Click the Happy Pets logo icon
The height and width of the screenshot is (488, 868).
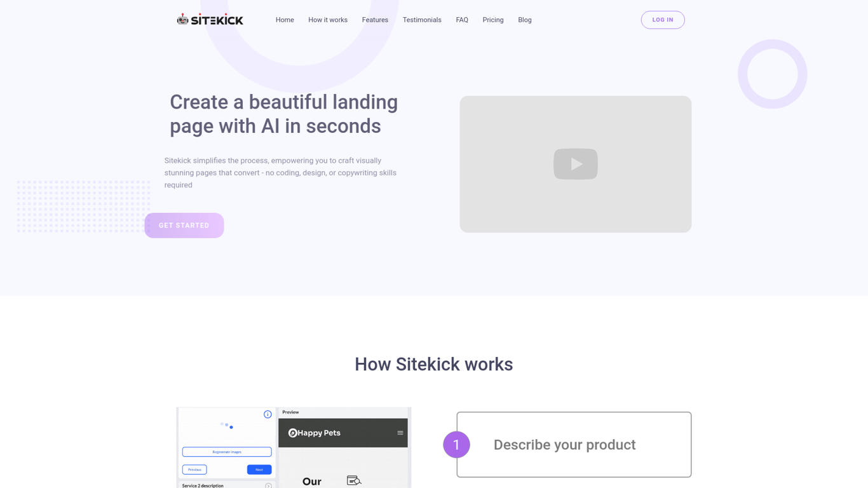point(293,433)
